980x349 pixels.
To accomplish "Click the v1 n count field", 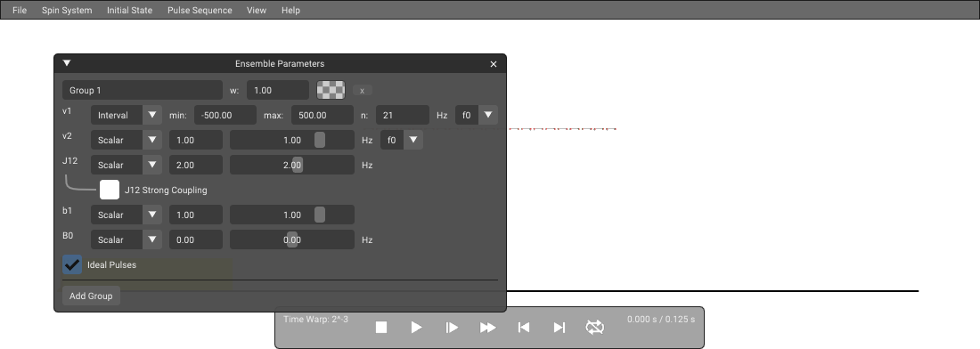I will (403, 115).
